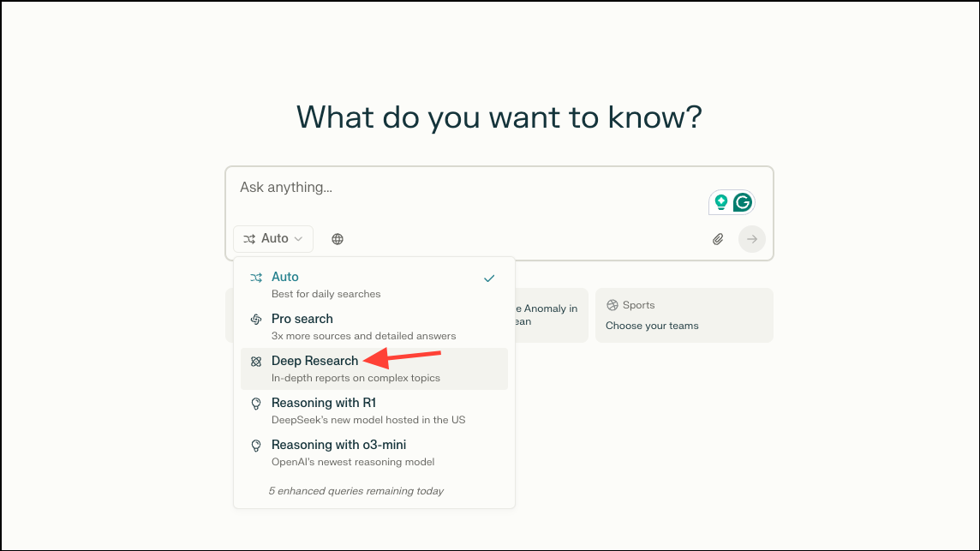Screen dimensions: 980x551
Task: Open the Sports suggestion card
Action: (684, 314)
